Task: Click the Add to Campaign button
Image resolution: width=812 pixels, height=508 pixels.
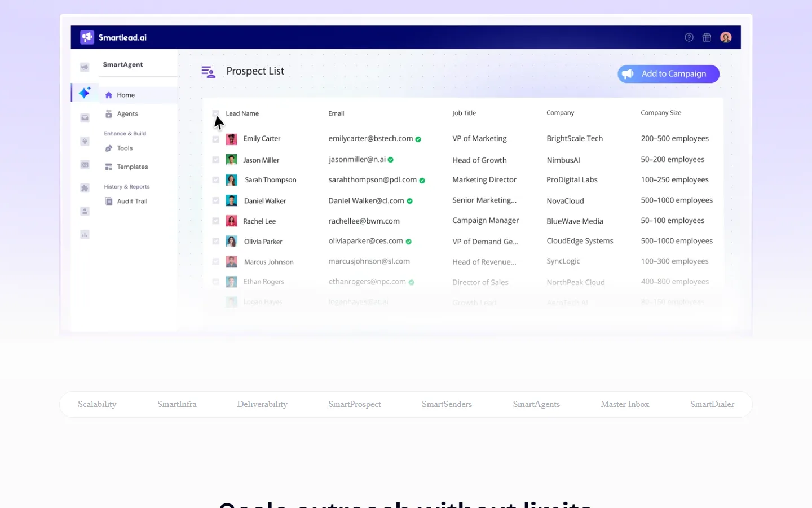Action: pyautogui.click(x=668, y=74)
